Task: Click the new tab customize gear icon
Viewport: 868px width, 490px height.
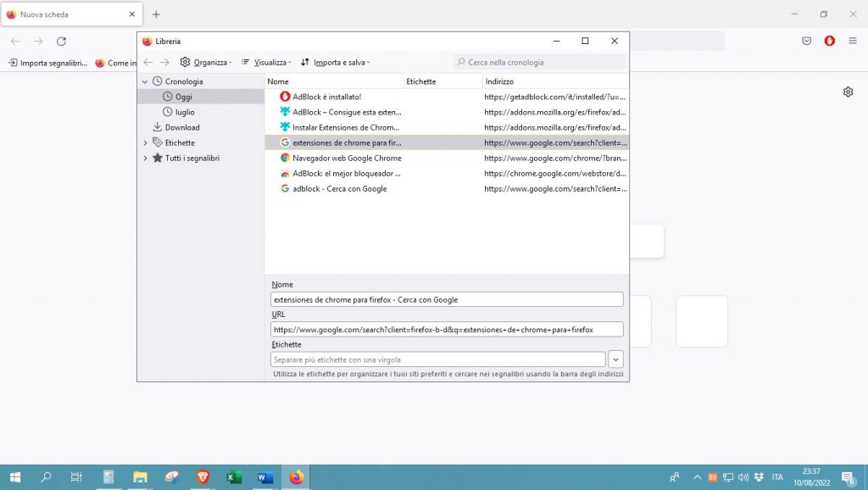Action: pyautogui.click(x=848, y=92)
